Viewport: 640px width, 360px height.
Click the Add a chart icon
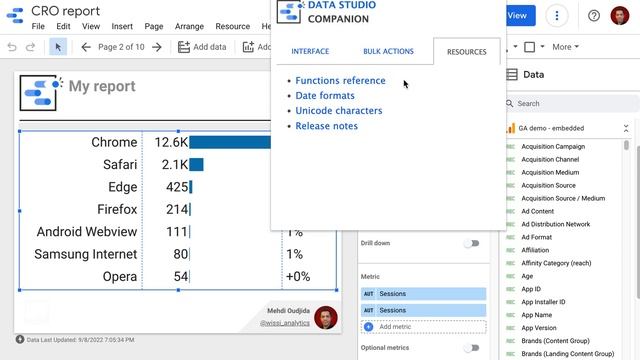coord(248,47)
